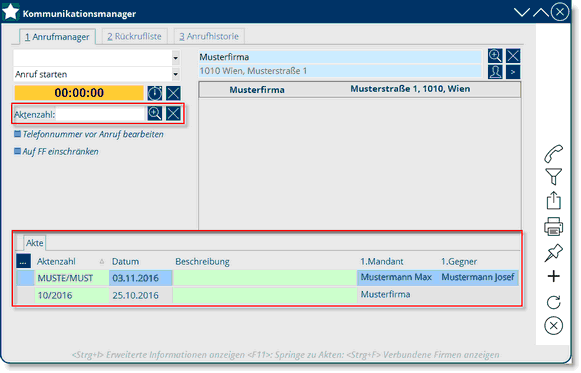This screenshot has width=581, height=373.
Task: Expand window with up chevron in title bar
Action: pos(541,13)
